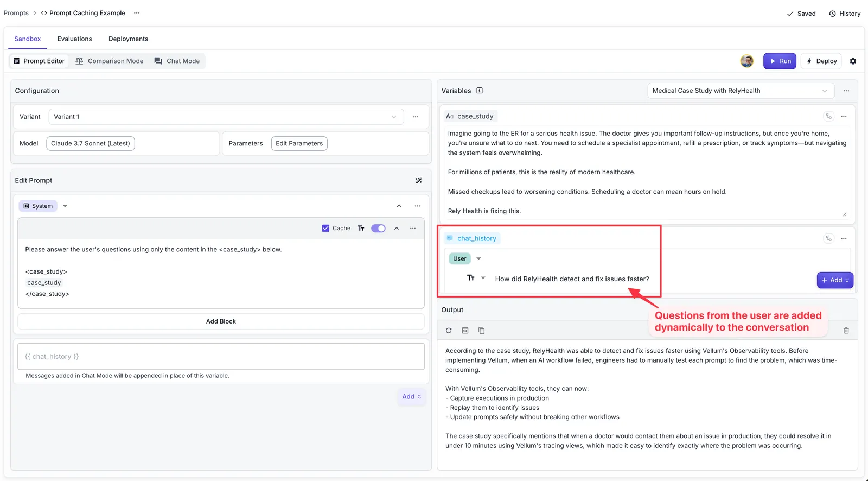Switch to the Evaluations tab
868x481 pixels.
point(74,39)
